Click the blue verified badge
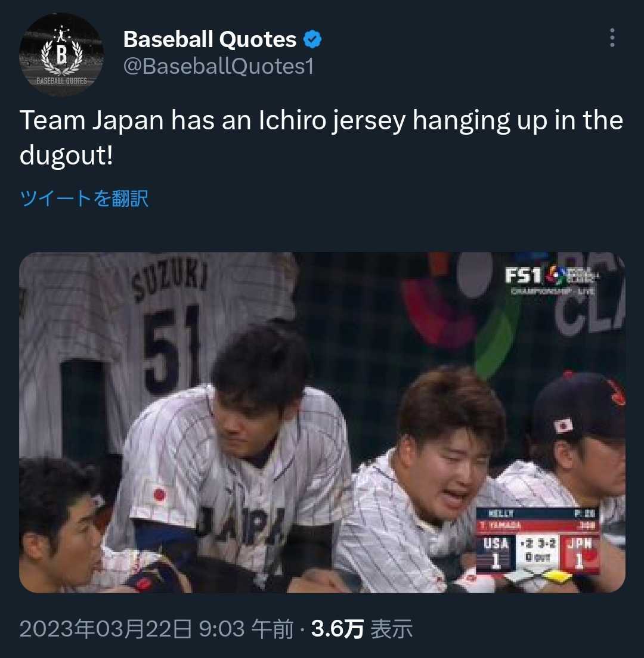 (x=312, y=39)
